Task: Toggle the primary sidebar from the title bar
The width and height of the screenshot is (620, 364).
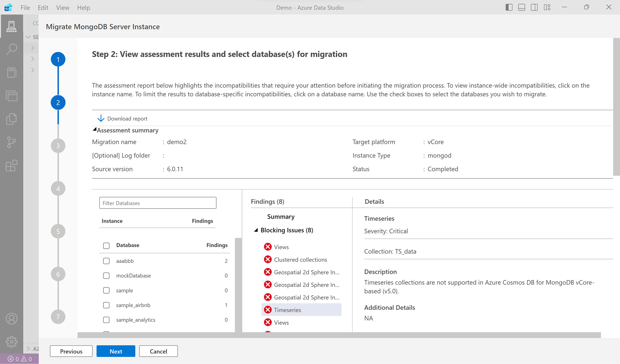Action: tap(509, 7)
